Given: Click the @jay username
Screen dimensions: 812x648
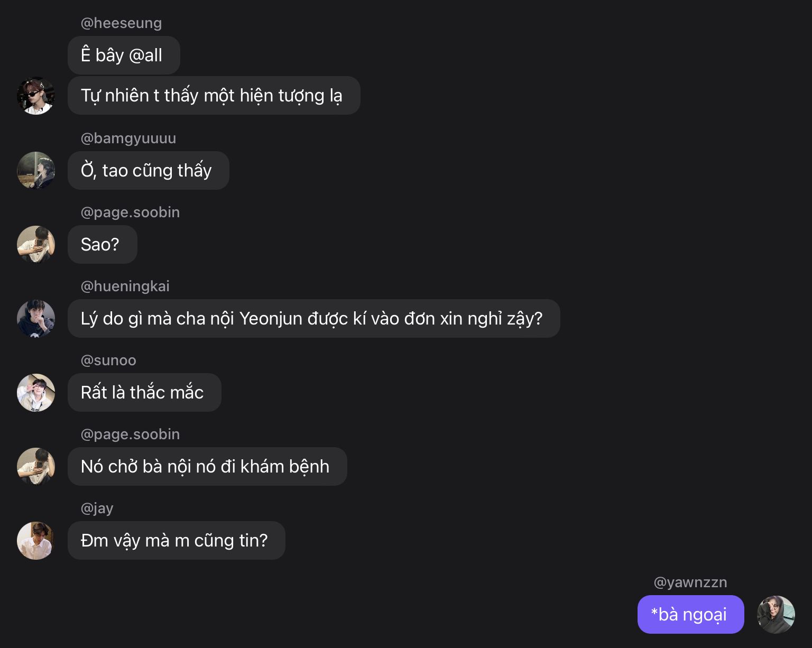Looking at the screenshot, I should click(x=97, y=508).
